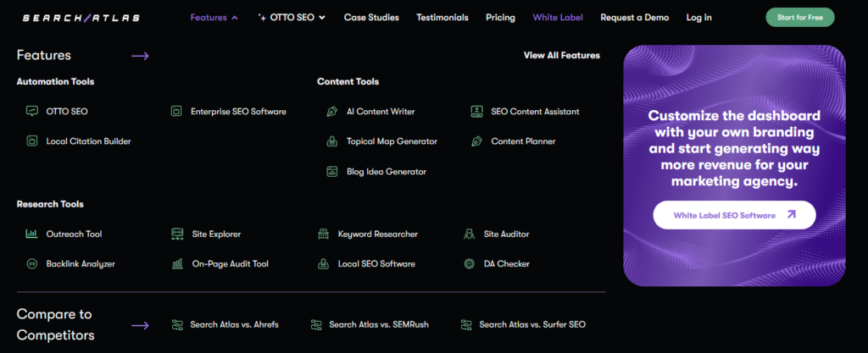Click the Search Atlas vs. Surfer SEO icon

coord(466,324)
